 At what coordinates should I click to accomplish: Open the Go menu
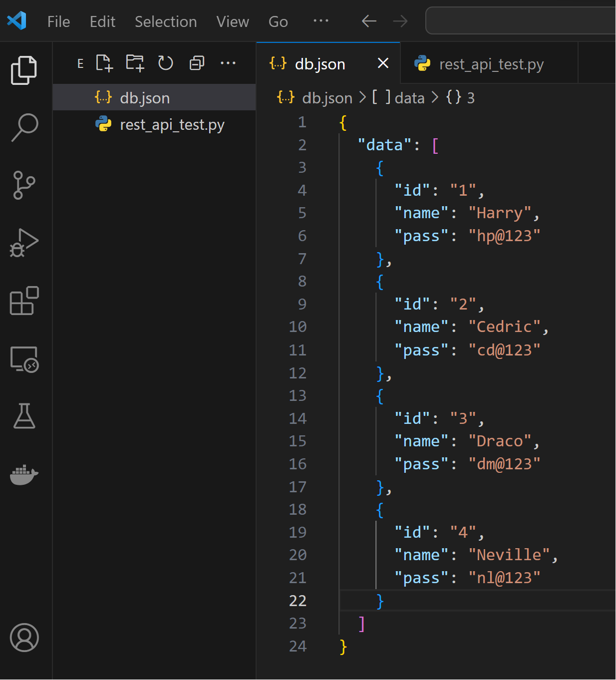click(278, 21)
